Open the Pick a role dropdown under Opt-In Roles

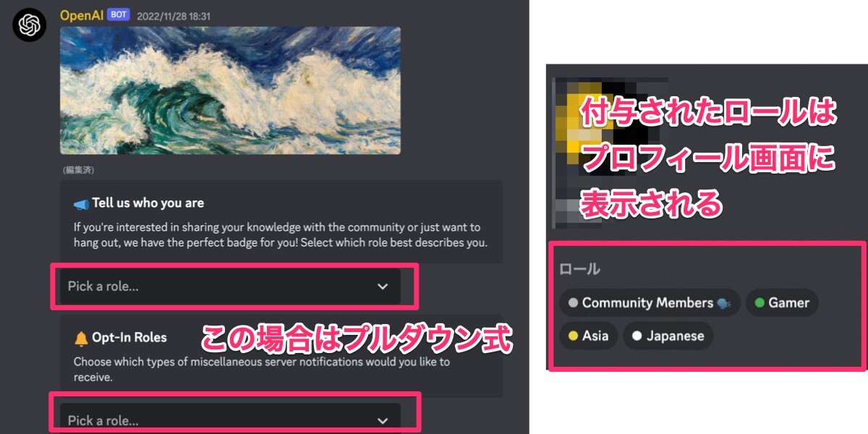tap(230, 420)
